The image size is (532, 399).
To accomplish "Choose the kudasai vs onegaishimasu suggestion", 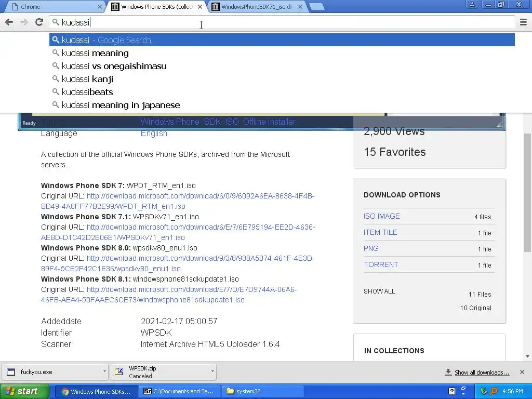I will pyautogui.click(x=282, y=66).
